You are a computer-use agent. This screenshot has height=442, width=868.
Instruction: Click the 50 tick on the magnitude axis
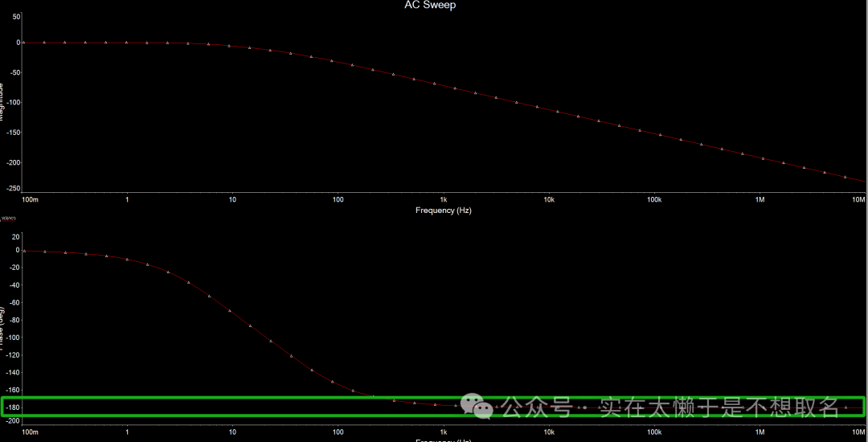16,16
